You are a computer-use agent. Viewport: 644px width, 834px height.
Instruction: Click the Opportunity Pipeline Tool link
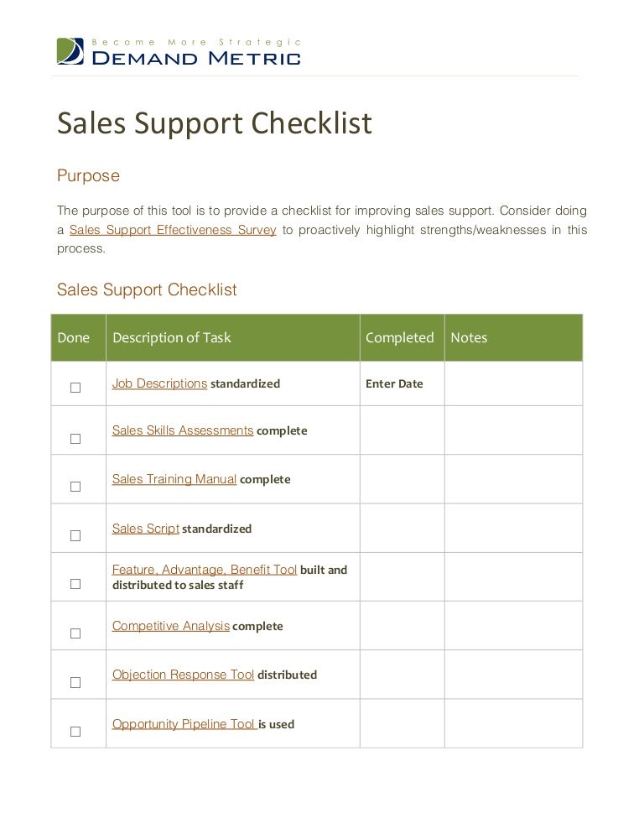pos(184,724)
